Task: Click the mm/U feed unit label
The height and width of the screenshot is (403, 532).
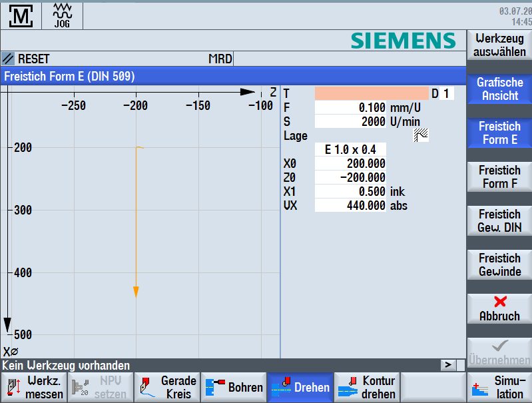Action: [x=405, y=108]
